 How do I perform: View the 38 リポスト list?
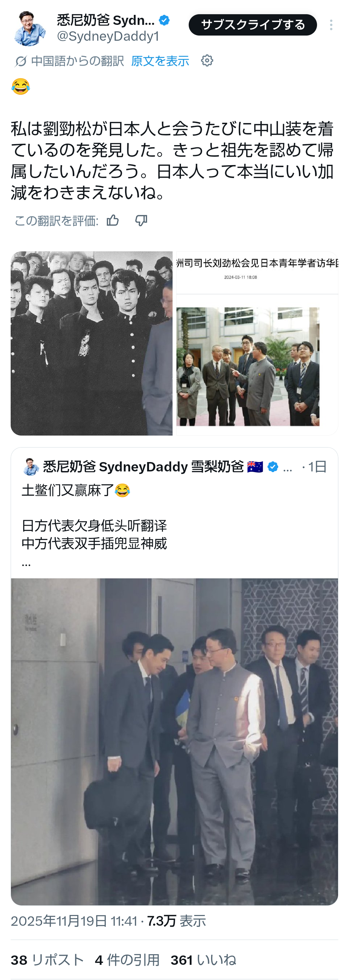pos(47,960)
